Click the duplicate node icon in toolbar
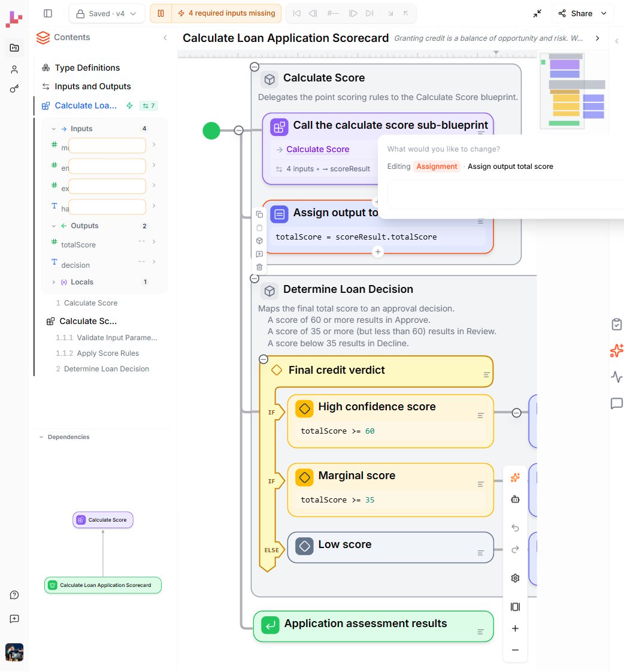The width and height of the screenshot is (624, 672). coord(259,214)
